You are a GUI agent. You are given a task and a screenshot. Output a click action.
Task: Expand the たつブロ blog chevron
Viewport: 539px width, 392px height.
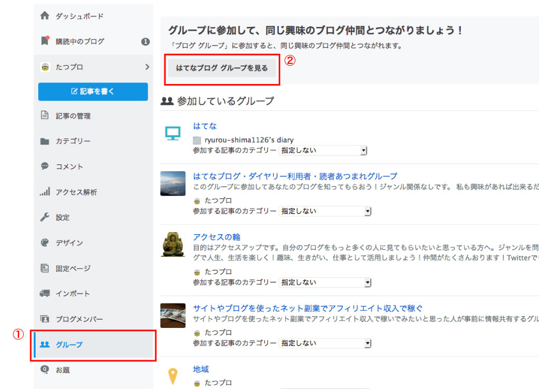pos(147,67)
